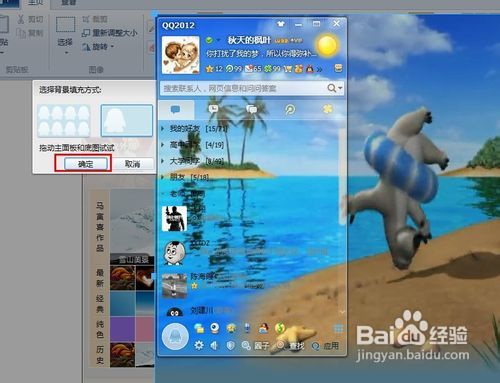
Task: Open green clover Pengyou icon showing 99
Action: coord(272,69)
